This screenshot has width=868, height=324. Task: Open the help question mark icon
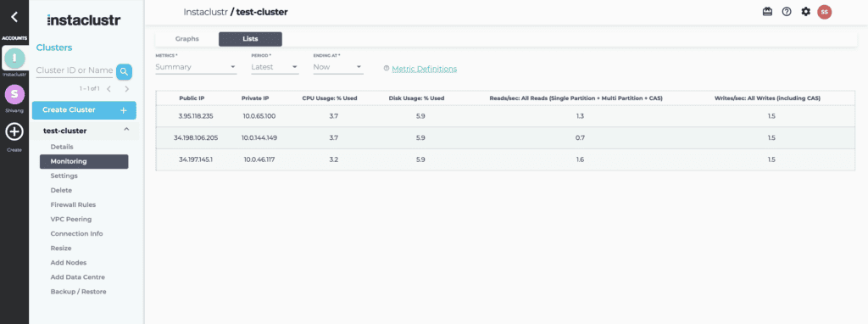point(787,12)
